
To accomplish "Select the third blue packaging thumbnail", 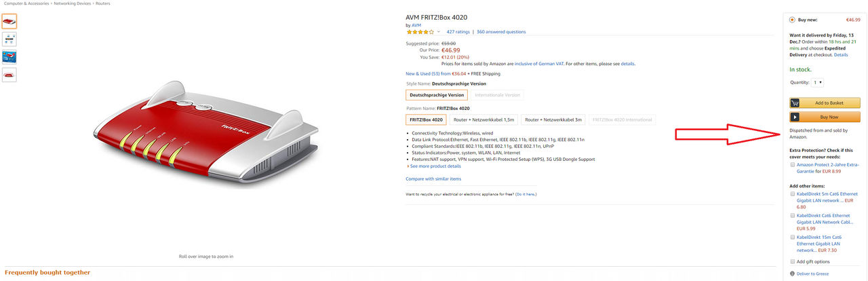I will pyautogui.click(x=9, y=57).
